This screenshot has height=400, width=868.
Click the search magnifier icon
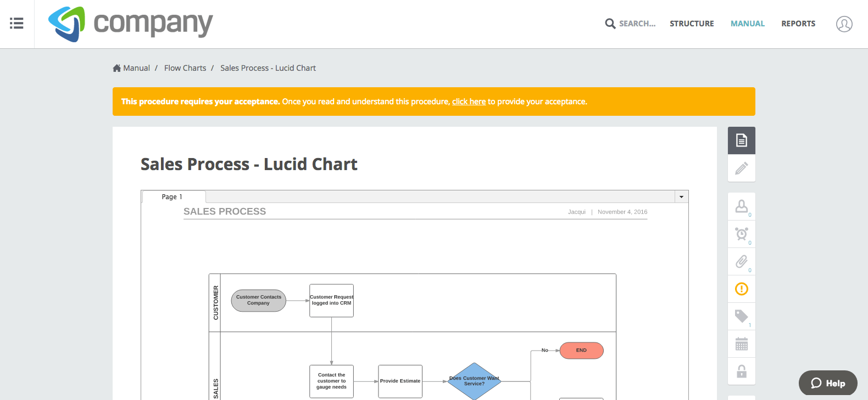(x=610, y=24)
